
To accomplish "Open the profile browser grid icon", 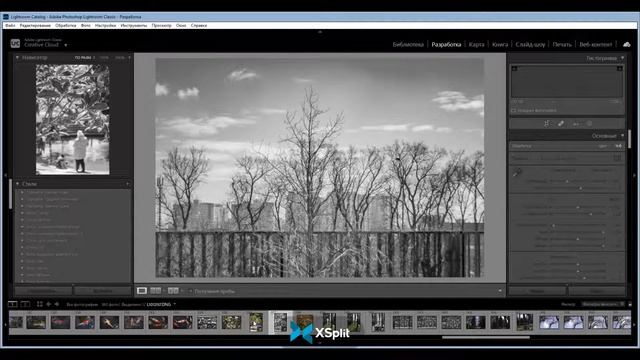I will (617, 158).
